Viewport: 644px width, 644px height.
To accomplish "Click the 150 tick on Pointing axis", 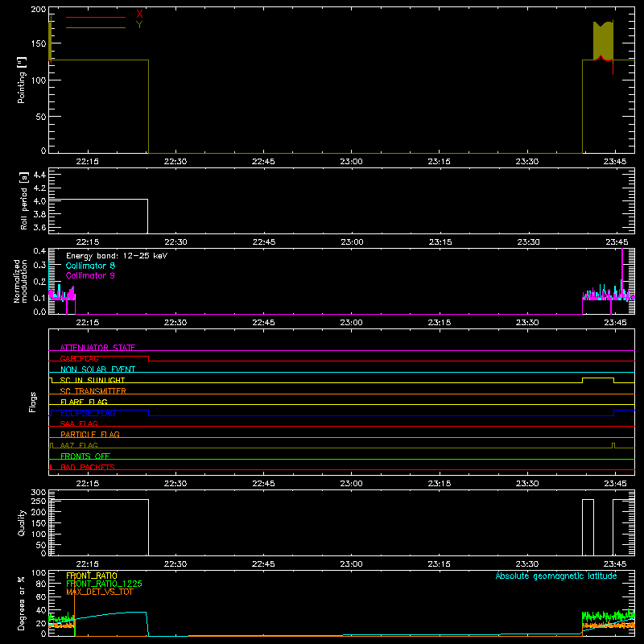I will tap(39, 43).
